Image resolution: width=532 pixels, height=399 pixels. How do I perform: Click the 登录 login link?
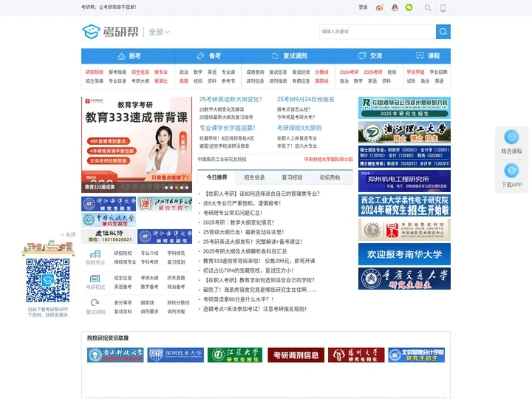click(x=363, y=7)
